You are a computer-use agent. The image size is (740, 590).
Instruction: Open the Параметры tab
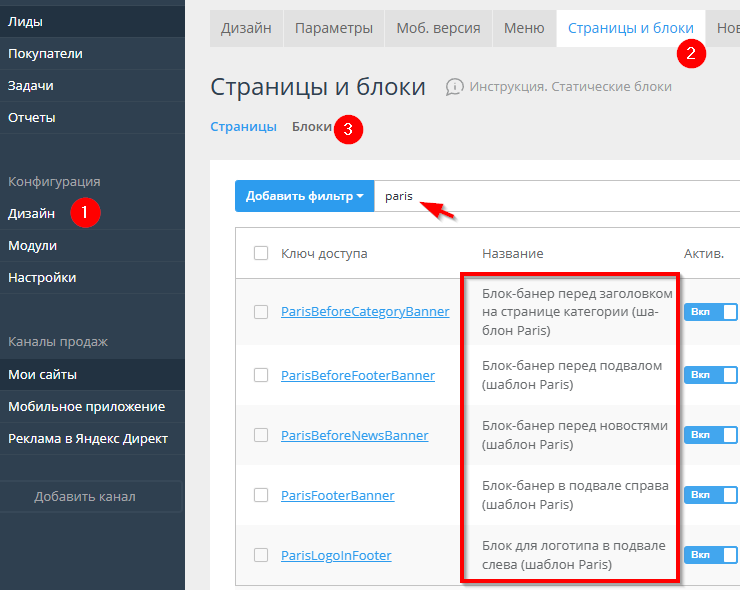click(334, 28)
